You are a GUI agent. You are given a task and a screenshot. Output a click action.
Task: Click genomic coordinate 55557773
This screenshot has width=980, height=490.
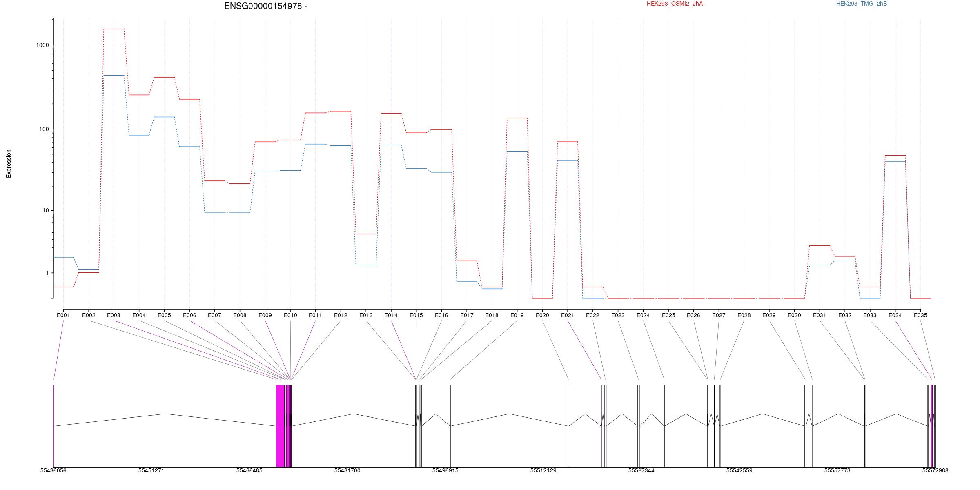(837, 471)
